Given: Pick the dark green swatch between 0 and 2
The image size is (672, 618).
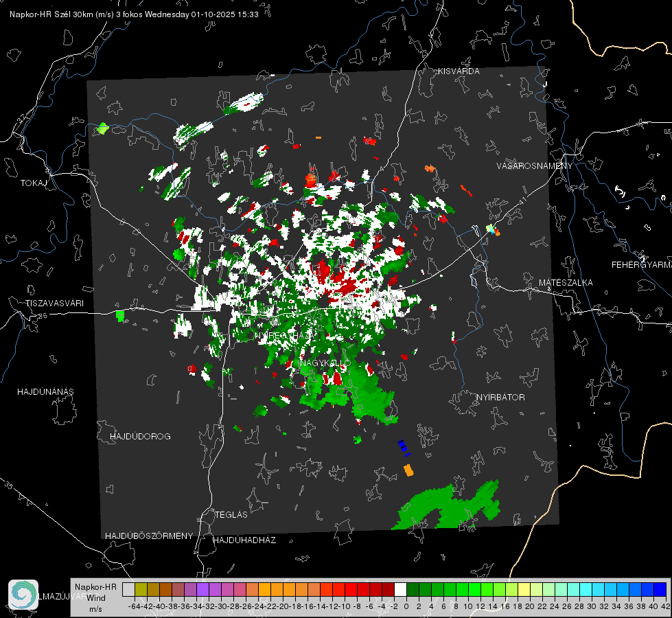Looking at the screenshot, I should 413,589.
